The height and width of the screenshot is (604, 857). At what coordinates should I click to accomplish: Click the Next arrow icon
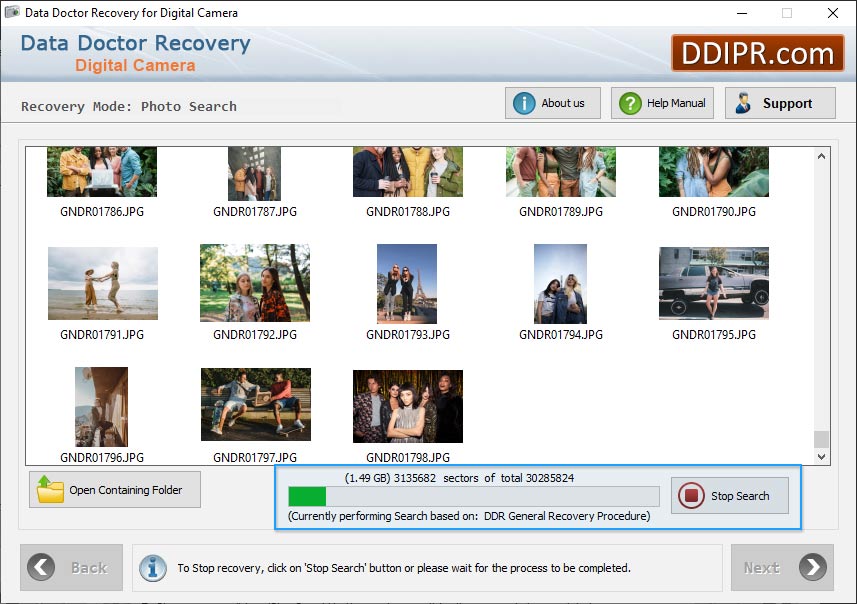tap(813, 567)
